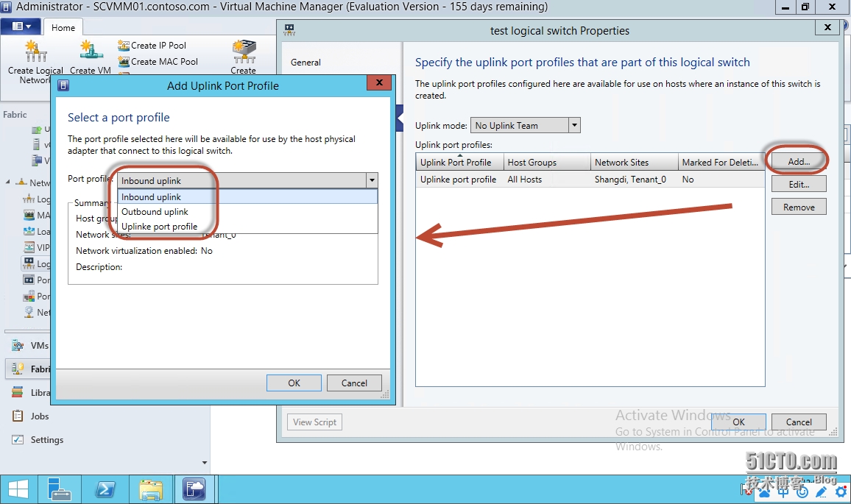This screenshot has height=504, width=851.
Task: Select the VIP Templates tree icon
Action: (x=29, y=247)
